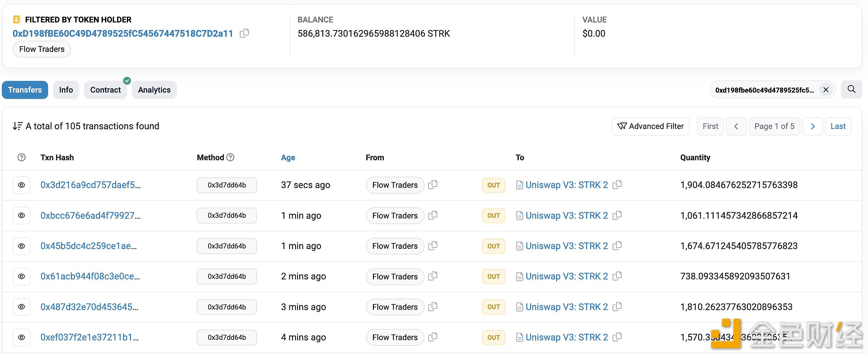The width and height of the screenshot is (868, 354).
Task: Click the Transfers tab
Action: [24, 90]
